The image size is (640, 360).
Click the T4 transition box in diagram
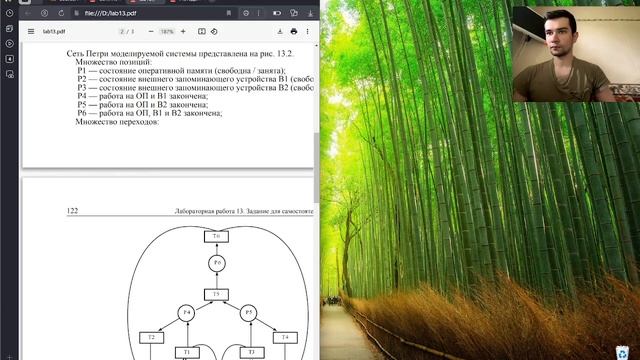(285, 338)
